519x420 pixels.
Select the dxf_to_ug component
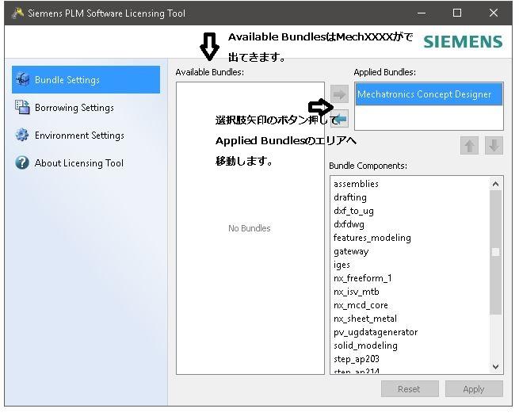click(x=353, y=211)
